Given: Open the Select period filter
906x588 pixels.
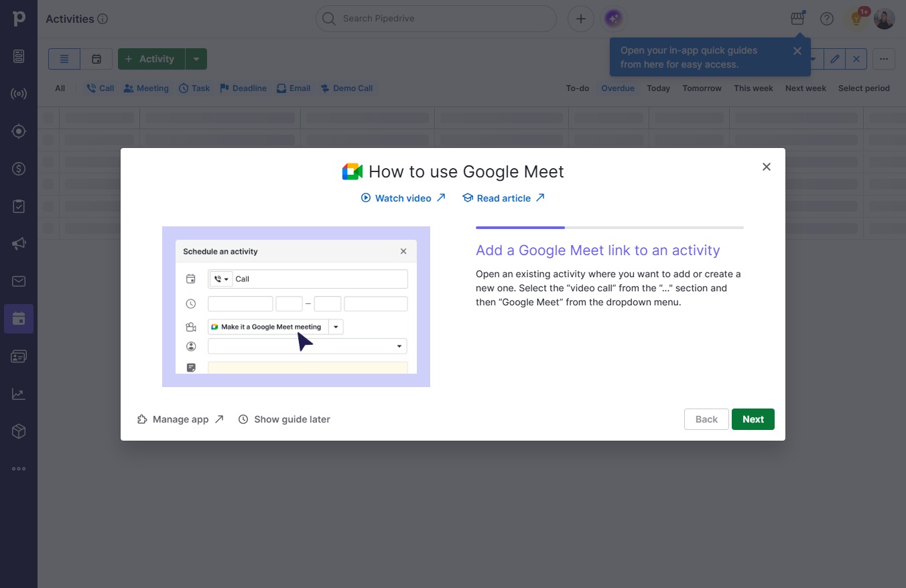Looking at the screenshot, I should [864, 88].
